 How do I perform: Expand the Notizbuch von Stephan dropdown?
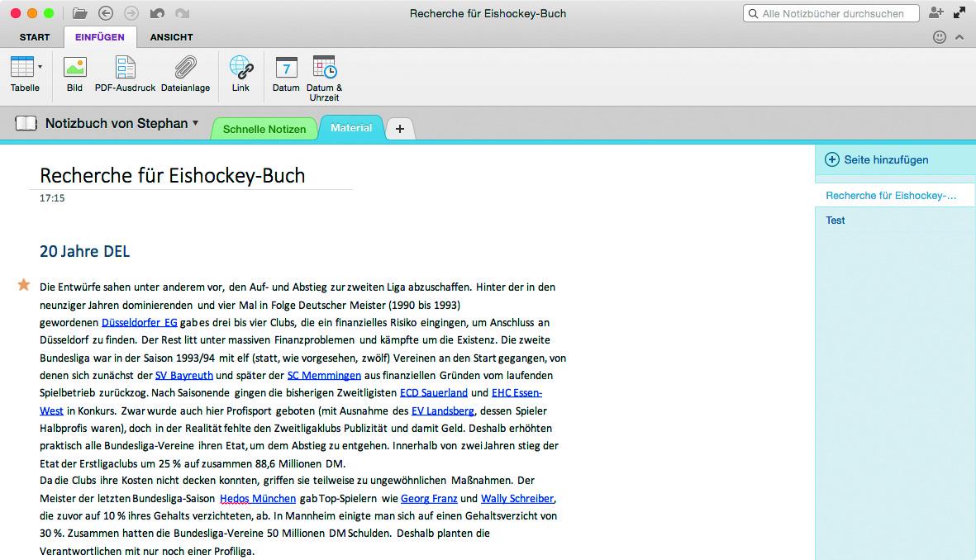[196, 123]
